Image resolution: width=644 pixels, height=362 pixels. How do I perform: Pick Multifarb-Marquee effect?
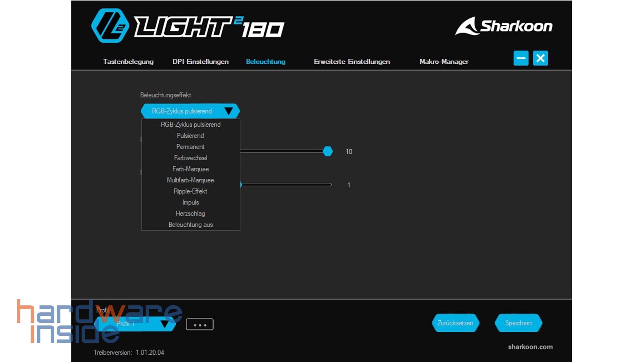coord(191,180)
